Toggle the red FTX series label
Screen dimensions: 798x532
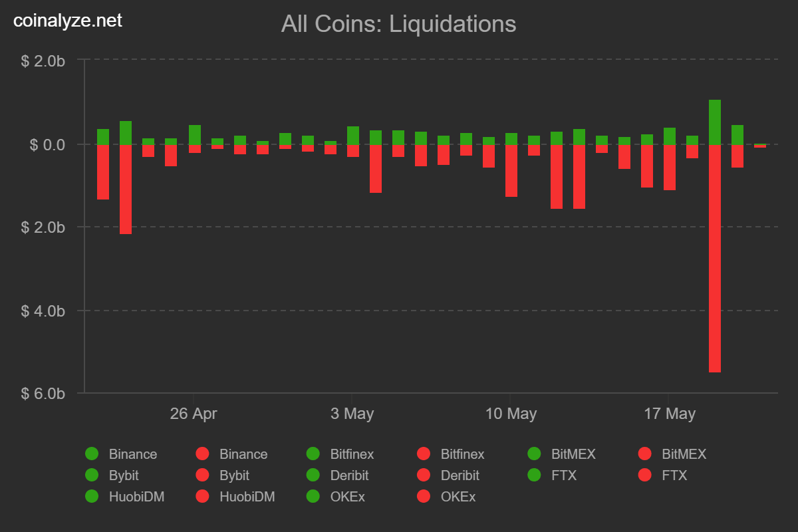(x=674, y=475)
